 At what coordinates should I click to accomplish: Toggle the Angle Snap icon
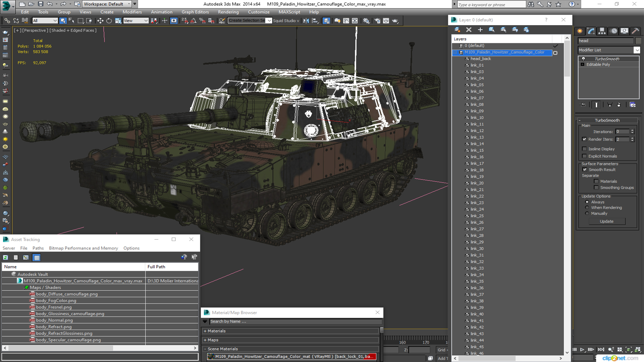tap(194, 21)
